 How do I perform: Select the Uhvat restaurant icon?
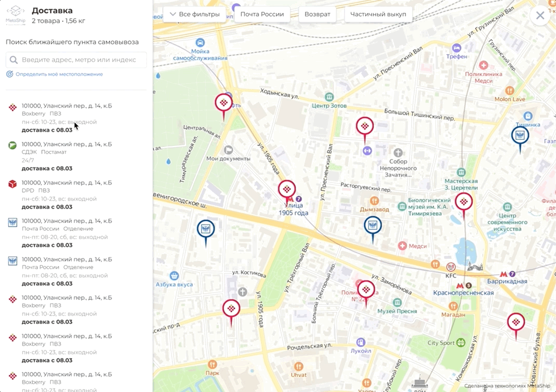(x=299, y=367)
